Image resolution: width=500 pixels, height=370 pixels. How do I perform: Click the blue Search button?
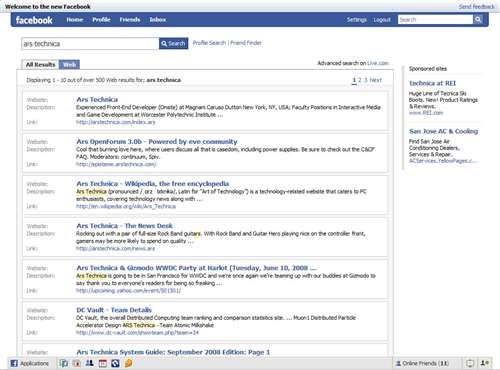(x=173, y=43)
